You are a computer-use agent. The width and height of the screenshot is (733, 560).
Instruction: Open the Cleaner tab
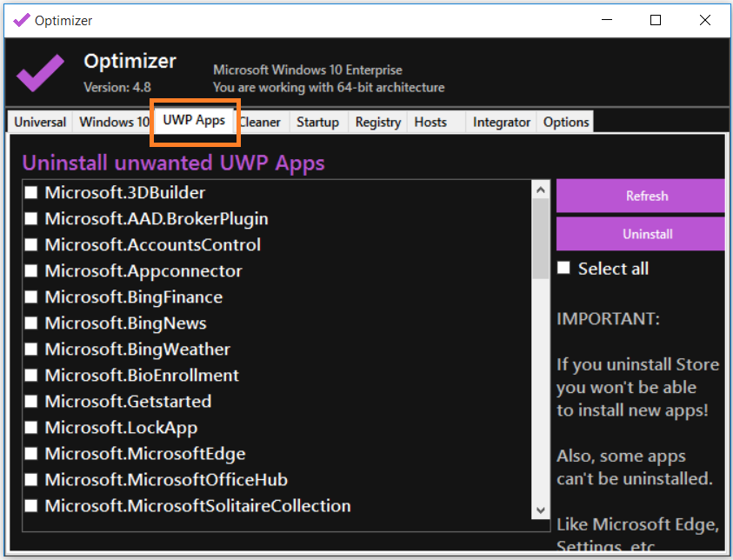point(260,122)
